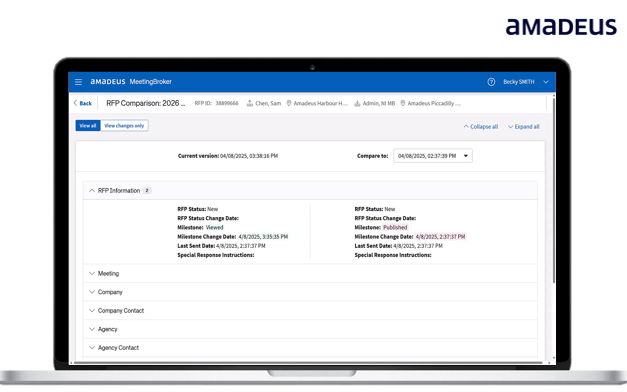Click the Amadeus MeetingBroker logo
This screenshot has width=627, height=392.
coord(131,82)
